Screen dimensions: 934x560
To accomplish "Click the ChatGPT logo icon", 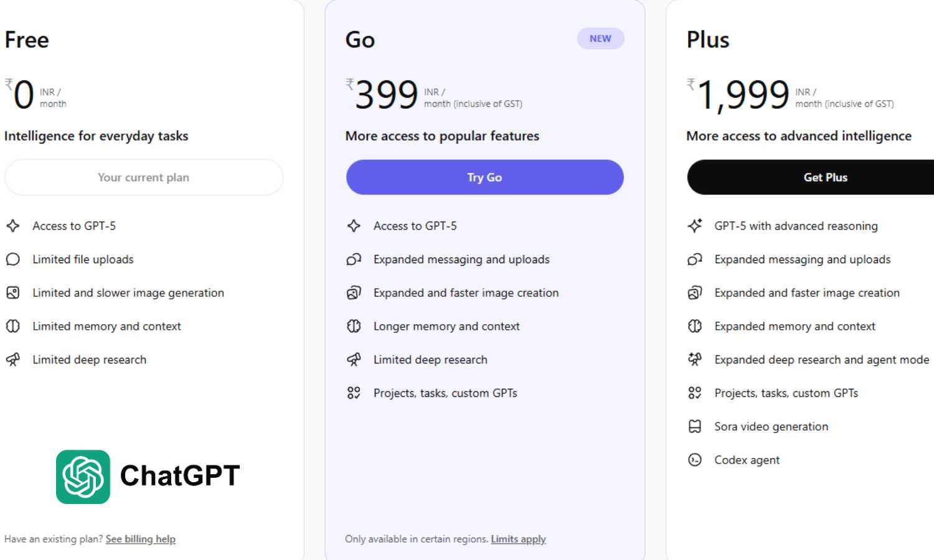I will point(83,477).
